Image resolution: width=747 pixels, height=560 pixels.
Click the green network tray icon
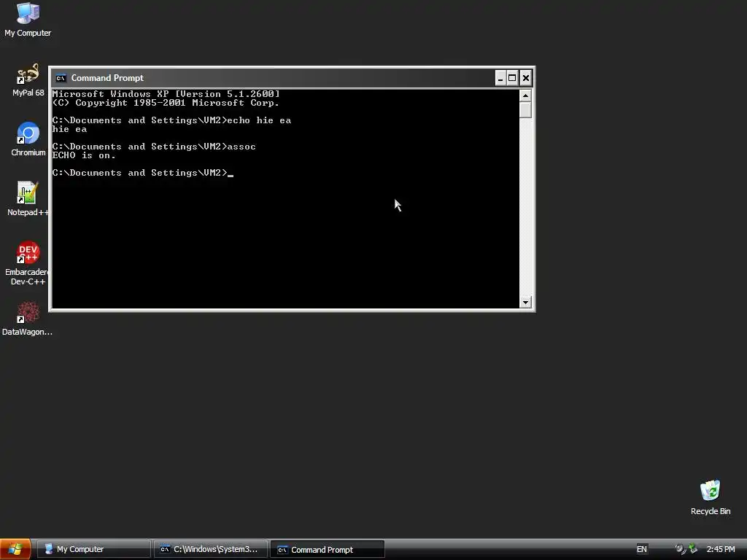click(x=693, y=549)
